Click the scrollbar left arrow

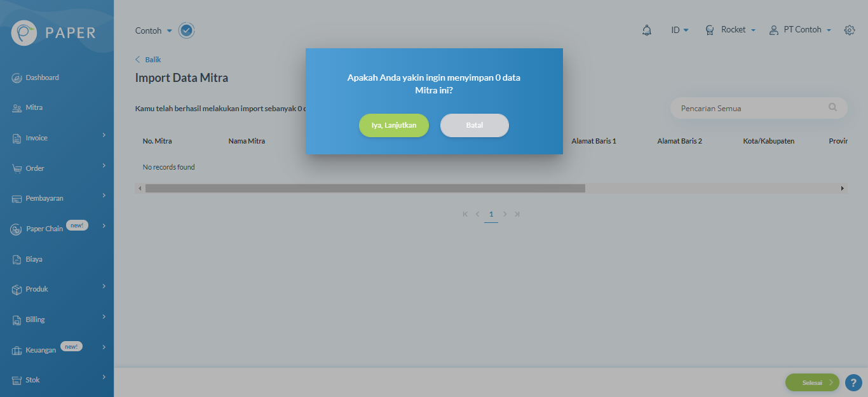(x=140, y=189)
